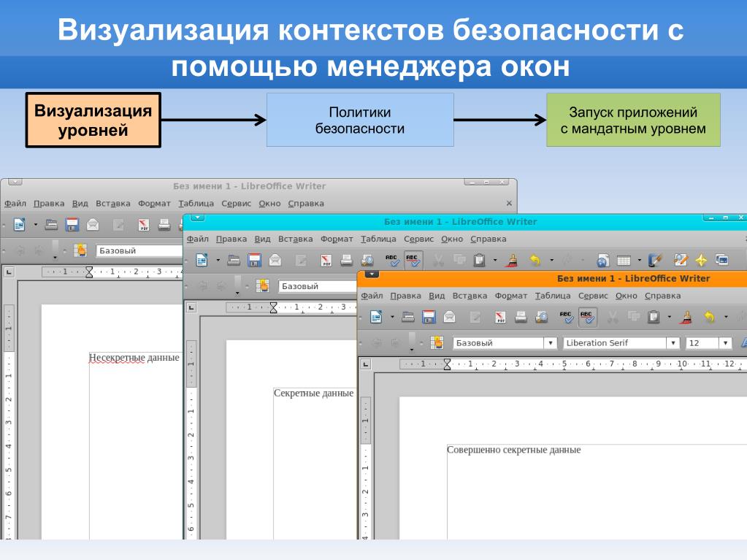Screen dimensions: 747x560
Task: Click Paste clipboard icon in orange window
Action: click(654, 317)
